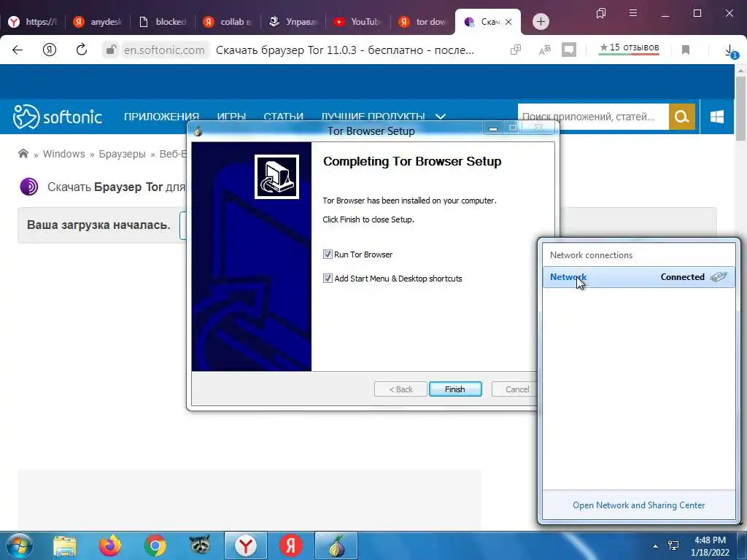Reload the page
This screenshot has width=747, height=560.
82,50
